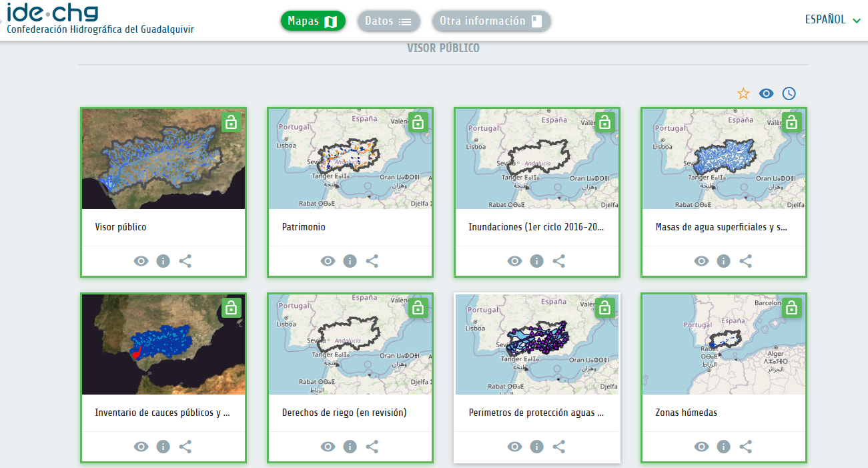
Task: Open Inventario de cauces públicos title
Action: pos(162,413)
